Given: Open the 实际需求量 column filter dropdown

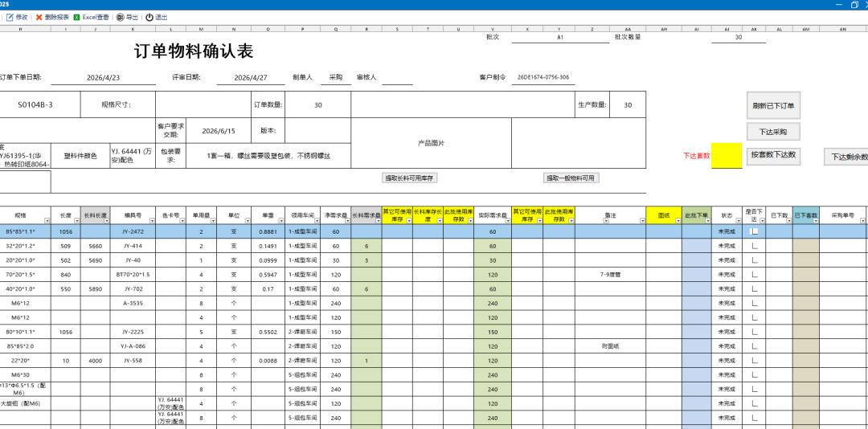Looking at the screenshot, I should coord(506,220).
